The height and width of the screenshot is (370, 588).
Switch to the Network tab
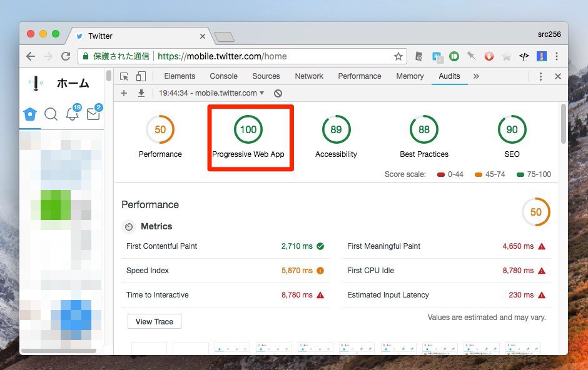309,76
